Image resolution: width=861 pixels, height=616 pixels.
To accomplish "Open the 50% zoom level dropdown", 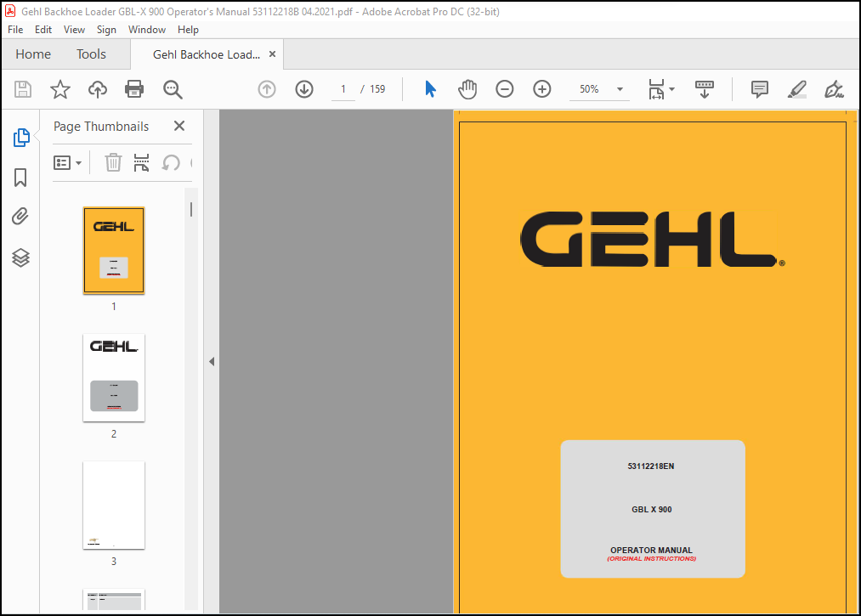I will (620, 89).
